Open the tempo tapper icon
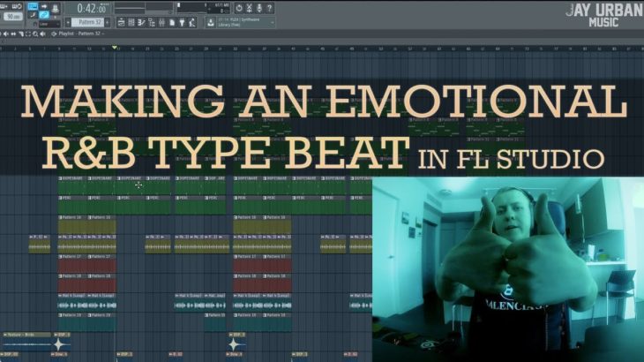This screenshot has width=644, height=362. [192, 23]
